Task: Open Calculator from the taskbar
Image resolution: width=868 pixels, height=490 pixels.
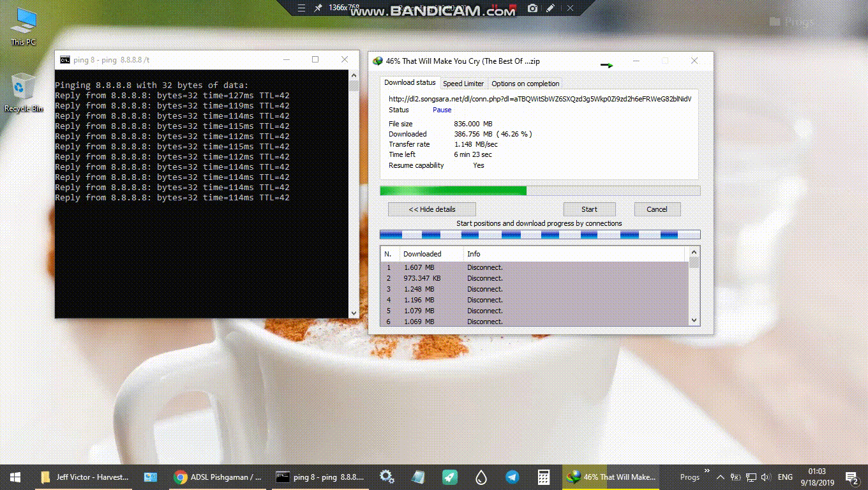Action: [543, 477]
